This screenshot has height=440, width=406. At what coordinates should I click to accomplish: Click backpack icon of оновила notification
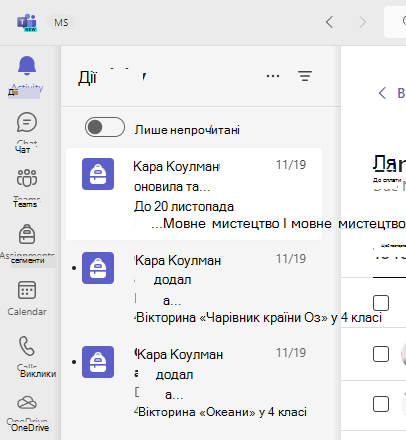[x=98, y=174]
